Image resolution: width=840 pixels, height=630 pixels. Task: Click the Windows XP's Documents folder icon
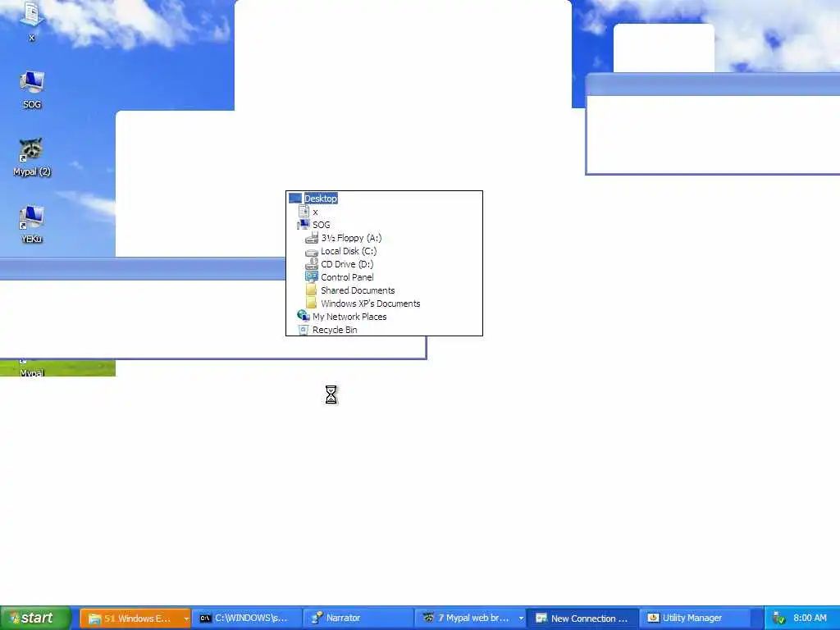(x=312, y=304)
